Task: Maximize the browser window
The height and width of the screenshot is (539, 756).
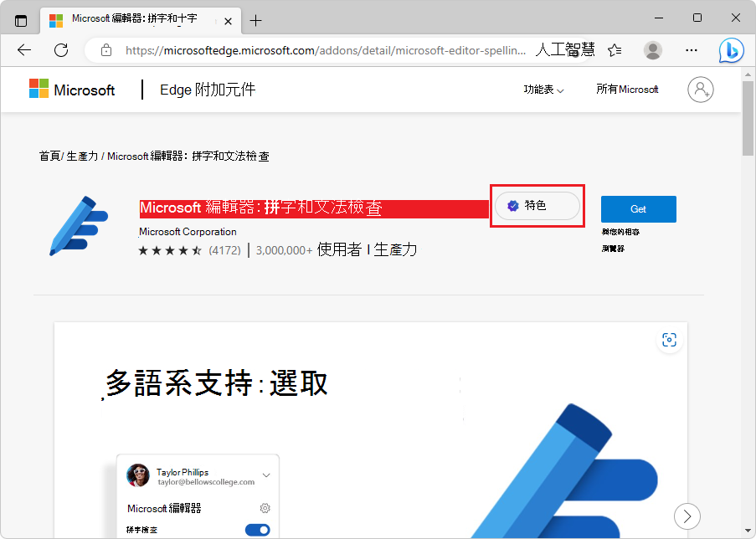Action: (x=697, y=18)
